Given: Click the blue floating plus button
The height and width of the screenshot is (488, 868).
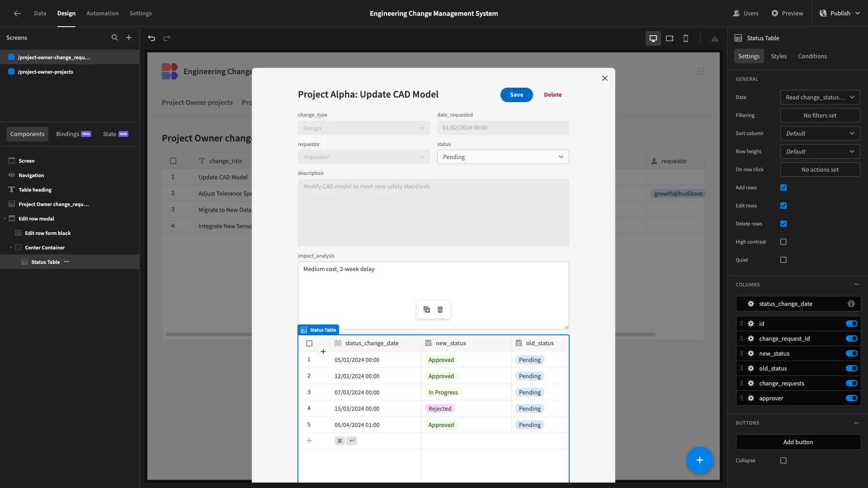Looking at the screenshot, I should (x=700, y=460).
